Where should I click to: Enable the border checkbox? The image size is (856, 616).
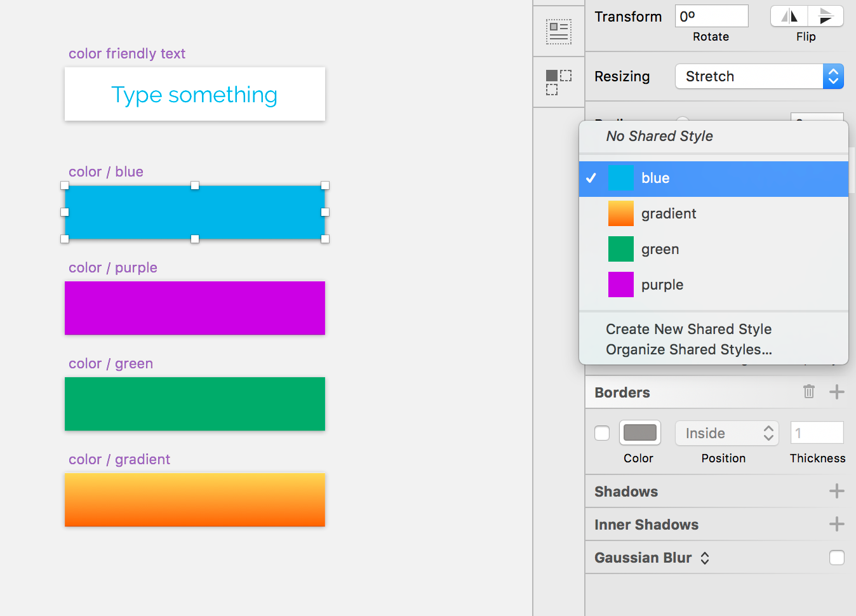tap(601, 432)
